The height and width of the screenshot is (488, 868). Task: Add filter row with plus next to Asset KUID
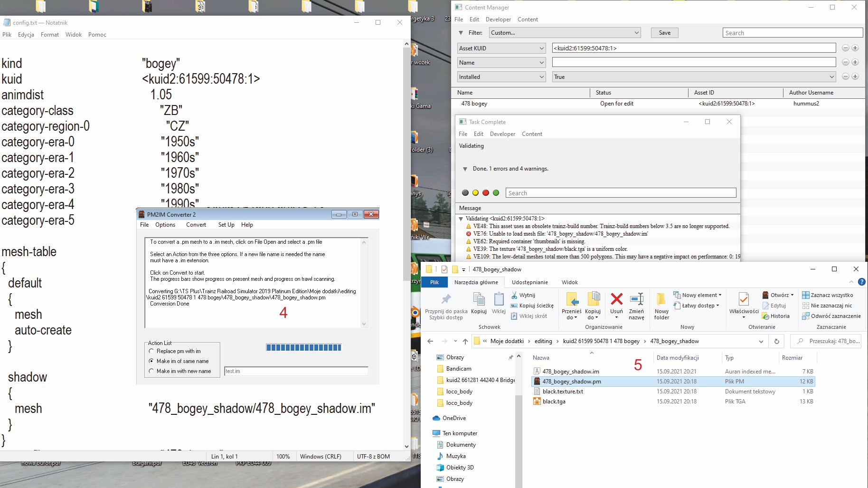point(855,48)
